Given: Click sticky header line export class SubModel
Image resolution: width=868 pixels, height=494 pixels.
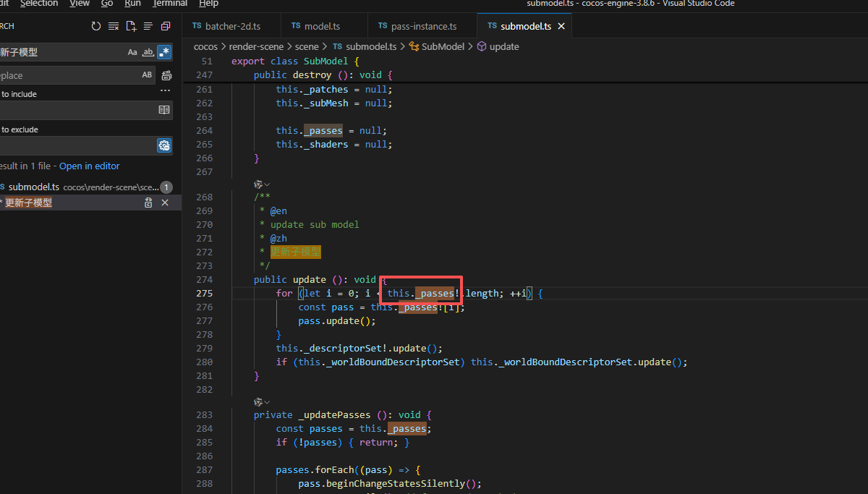Looking at the screenshot, I should pyautogui.click(x=295, y=61).
